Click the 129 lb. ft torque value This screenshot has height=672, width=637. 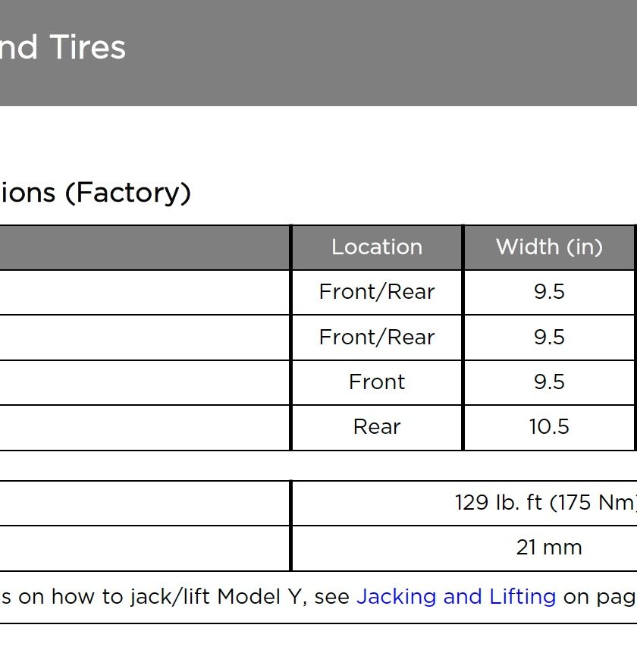(546, 502)
